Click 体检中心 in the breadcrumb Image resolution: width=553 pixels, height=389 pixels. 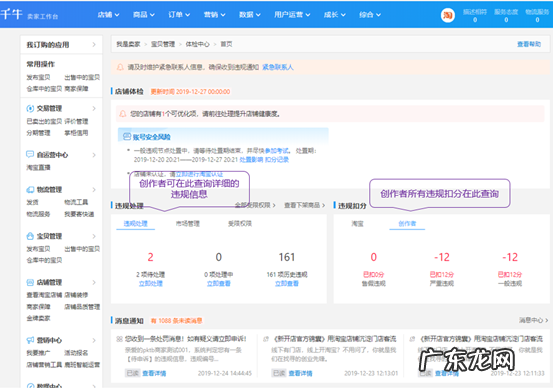coord(198,44)
